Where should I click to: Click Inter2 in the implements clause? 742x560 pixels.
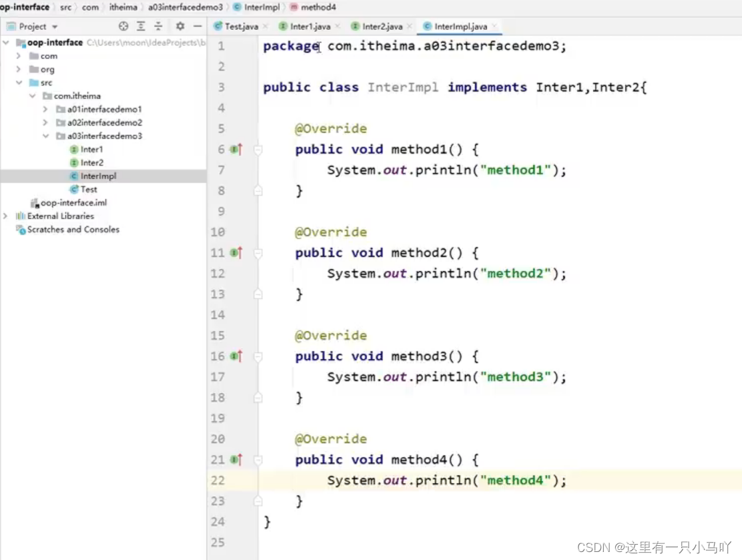click(616, 87)
